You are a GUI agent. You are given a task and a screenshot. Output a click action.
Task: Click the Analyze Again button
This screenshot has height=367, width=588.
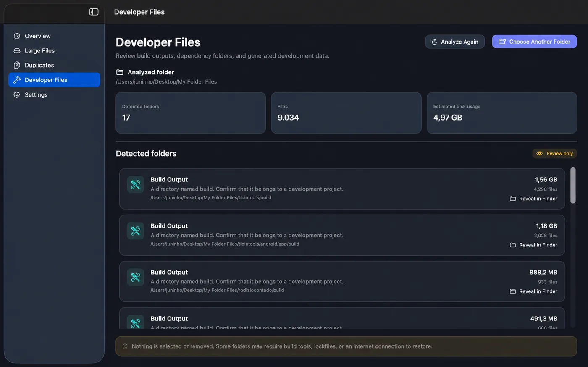coord(455,42)
